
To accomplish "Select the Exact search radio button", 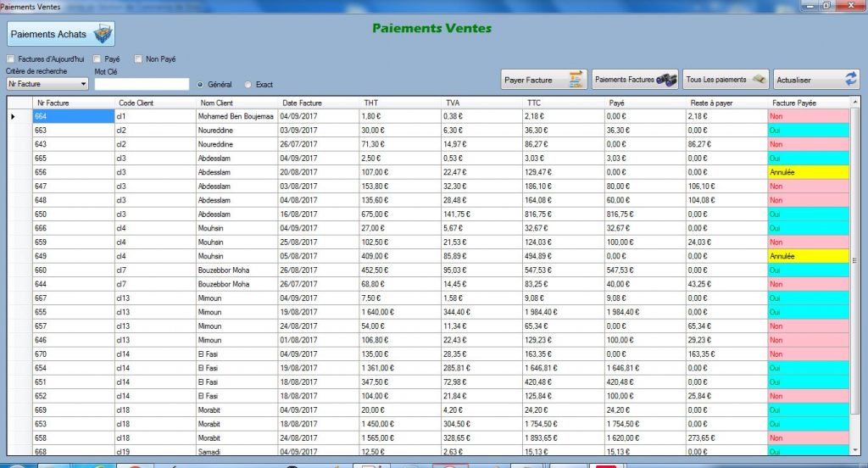I will (248, 85).
